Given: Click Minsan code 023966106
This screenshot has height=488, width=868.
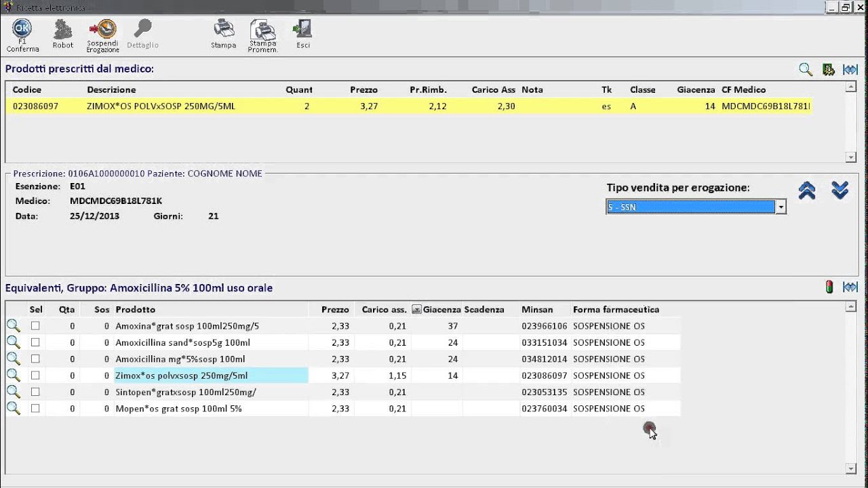Looking at the screenshot, I should tap(544, 326).
